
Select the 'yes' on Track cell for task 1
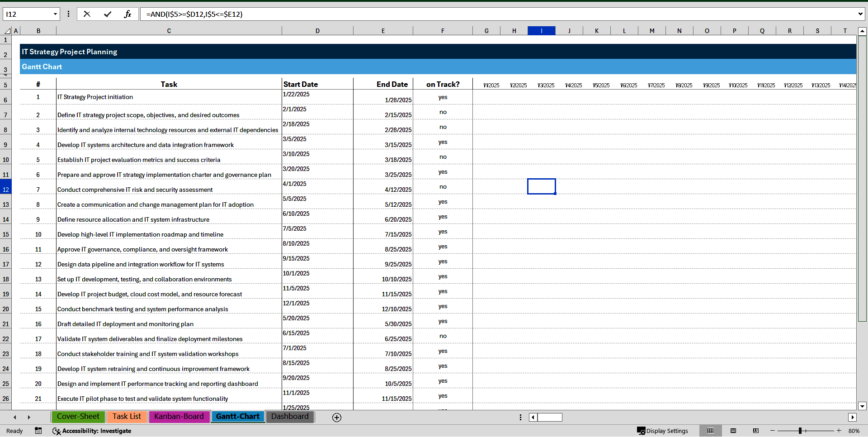tap(443, 97)
